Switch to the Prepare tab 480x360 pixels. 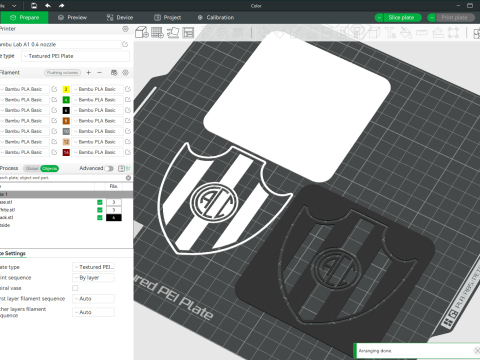24,18
